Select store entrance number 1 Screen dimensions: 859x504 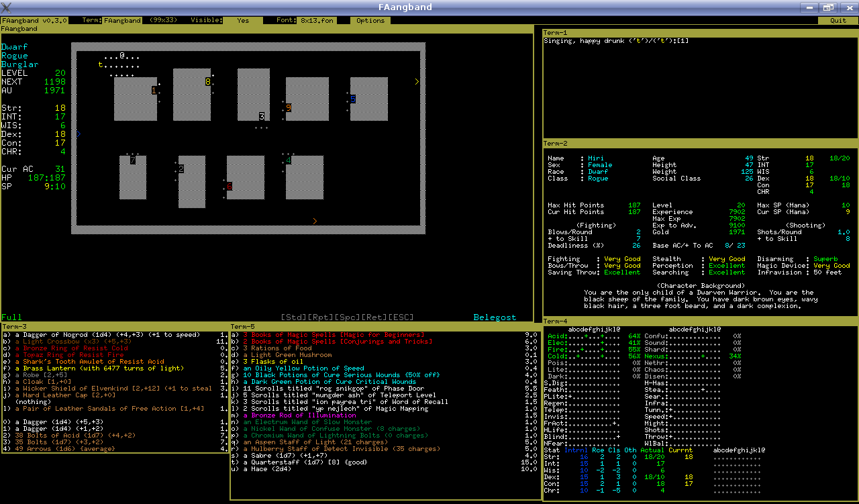pyautogui.click(x=154, y=90)
